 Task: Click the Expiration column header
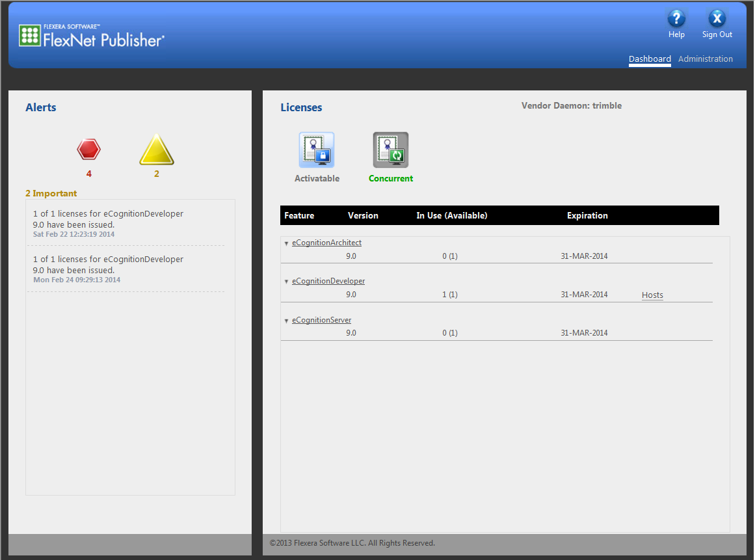(x=587, y=216)
